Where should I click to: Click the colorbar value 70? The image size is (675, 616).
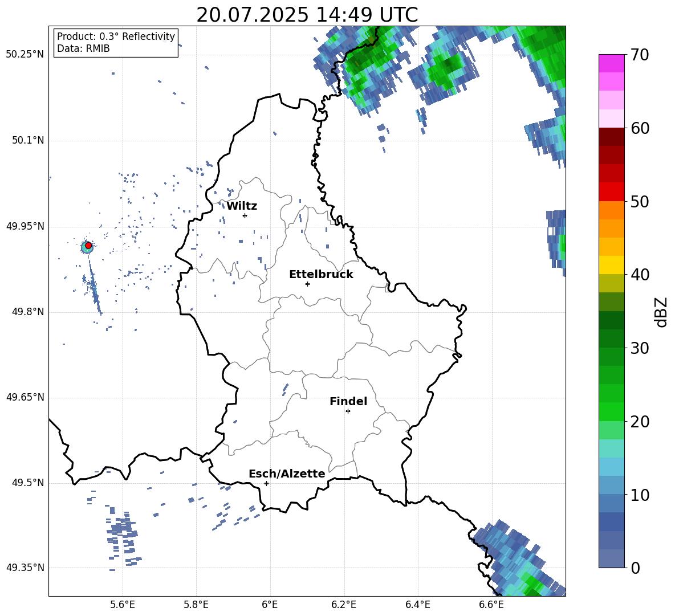coord(640,55)
